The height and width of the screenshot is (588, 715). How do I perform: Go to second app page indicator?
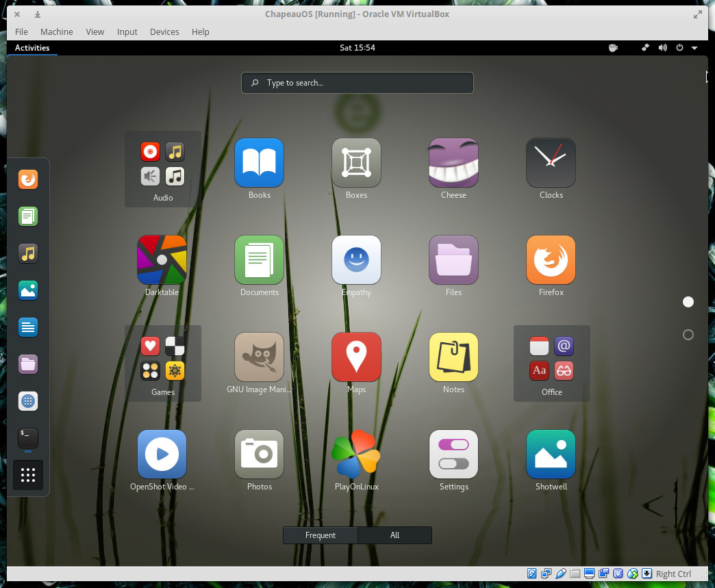tap(688, 335)
